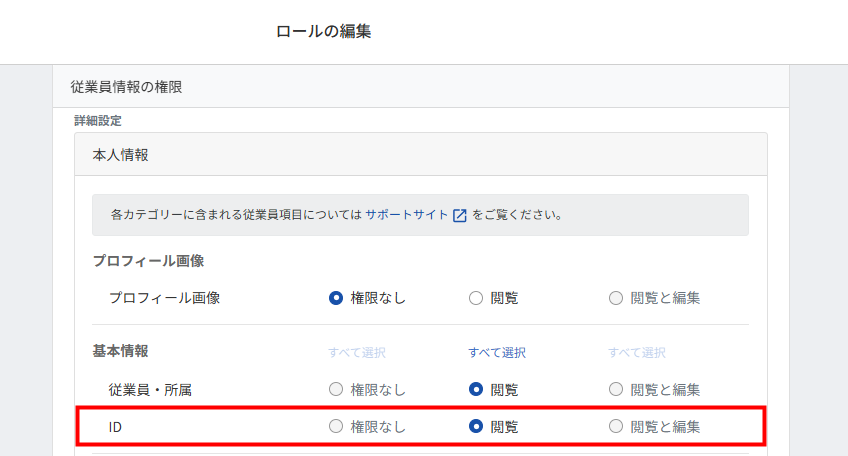Click the 従業員・所属 row label
Image resolution: width=848 pixels, height=456 pixels.
(x=150, y=389)
